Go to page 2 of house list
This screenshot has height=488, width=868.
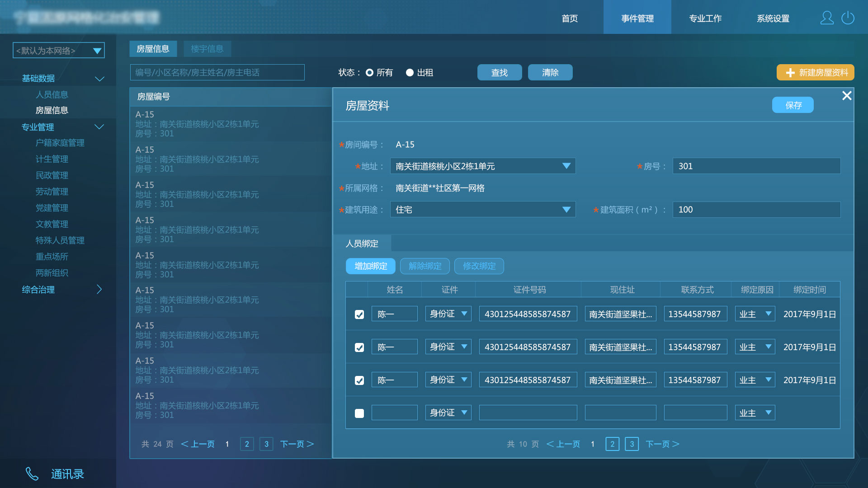coord(247,444)
